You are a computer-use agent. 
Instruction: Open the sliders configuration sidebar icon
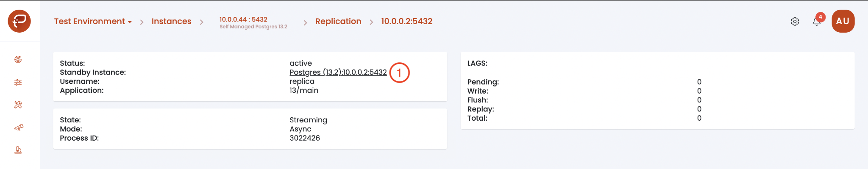click(x=18, y=82)
